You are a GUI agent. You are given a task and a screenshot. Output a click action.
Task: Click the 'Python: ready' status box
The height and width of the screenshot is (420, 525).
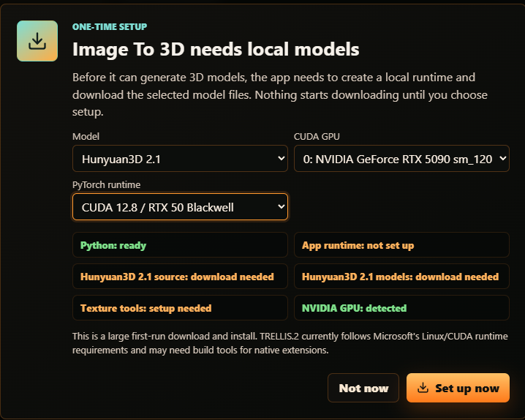[180, 245]
